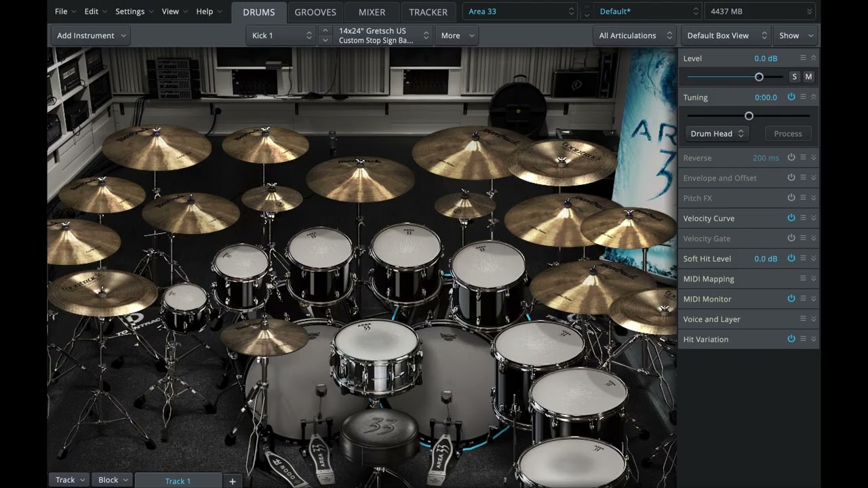Open the Settings menu
The image size is (868, 488).
(x=134, y=12)
